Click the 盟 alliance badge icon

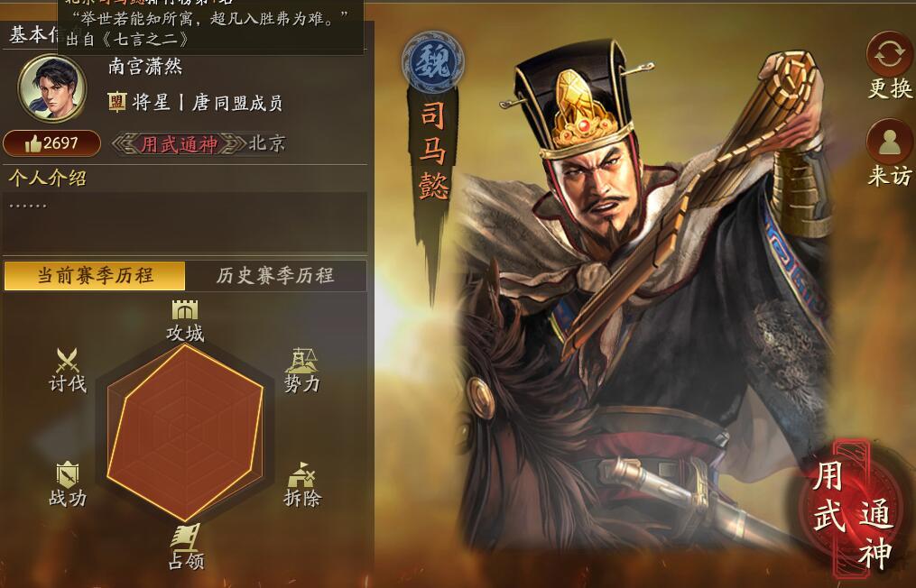[117, 103]
